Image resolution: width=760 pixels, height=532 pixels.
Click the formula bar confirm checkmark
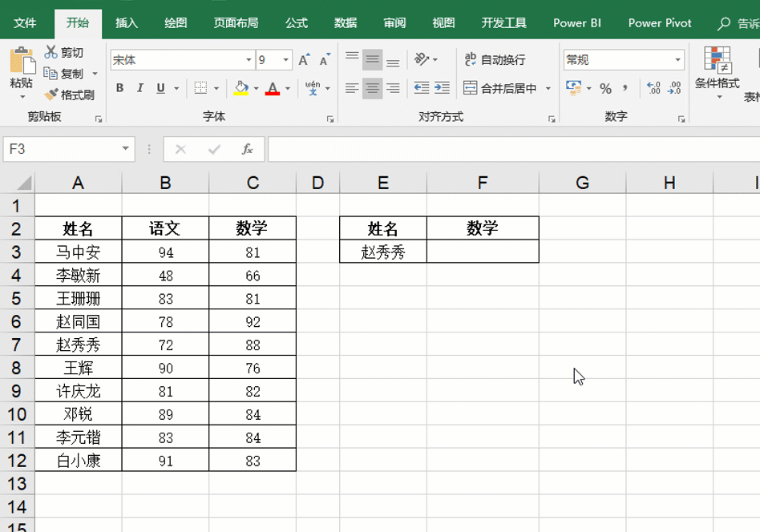214,149
